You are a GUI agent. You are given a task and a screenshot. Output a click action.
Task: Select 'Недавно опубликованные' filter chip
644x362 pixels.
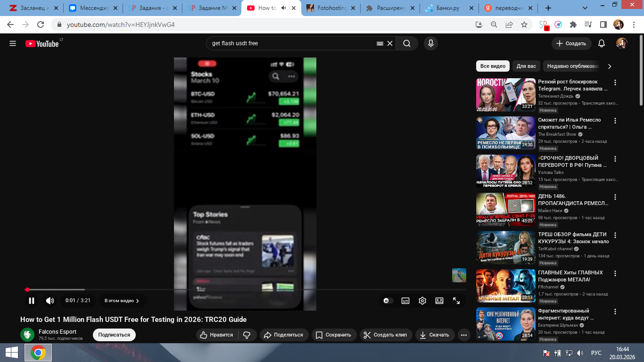click(572, 66)
